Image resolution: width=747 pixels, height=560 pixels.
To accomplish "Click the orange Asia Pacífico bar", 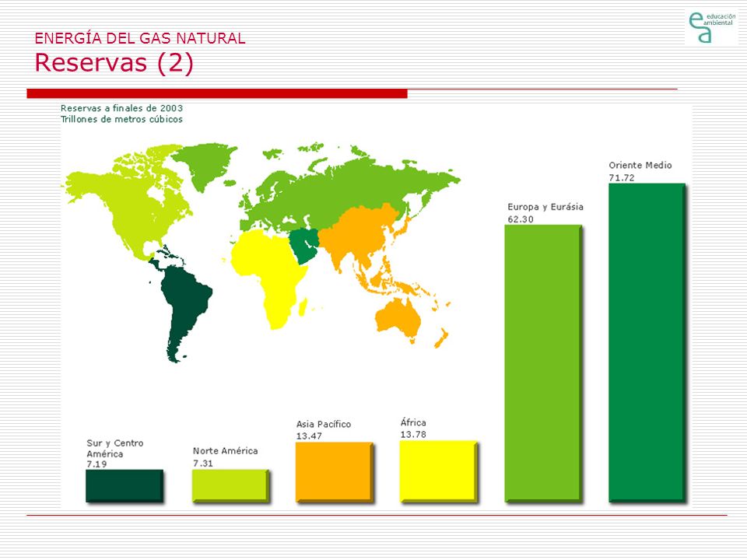I will (335, 472).
